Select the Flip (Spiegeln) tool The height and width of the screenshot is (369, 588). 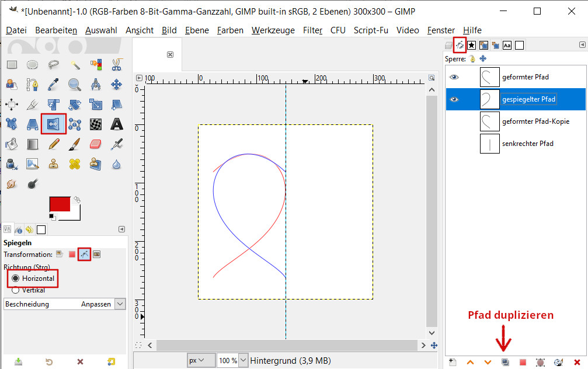[x=53, y=124]
